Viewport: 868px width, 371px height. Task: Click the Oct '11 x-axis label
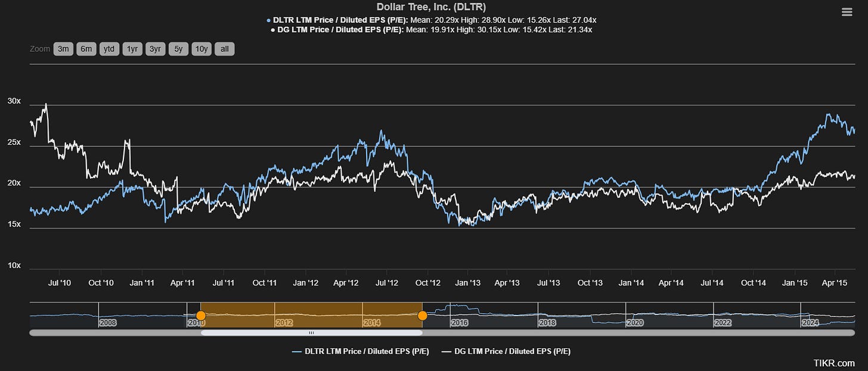264,283
